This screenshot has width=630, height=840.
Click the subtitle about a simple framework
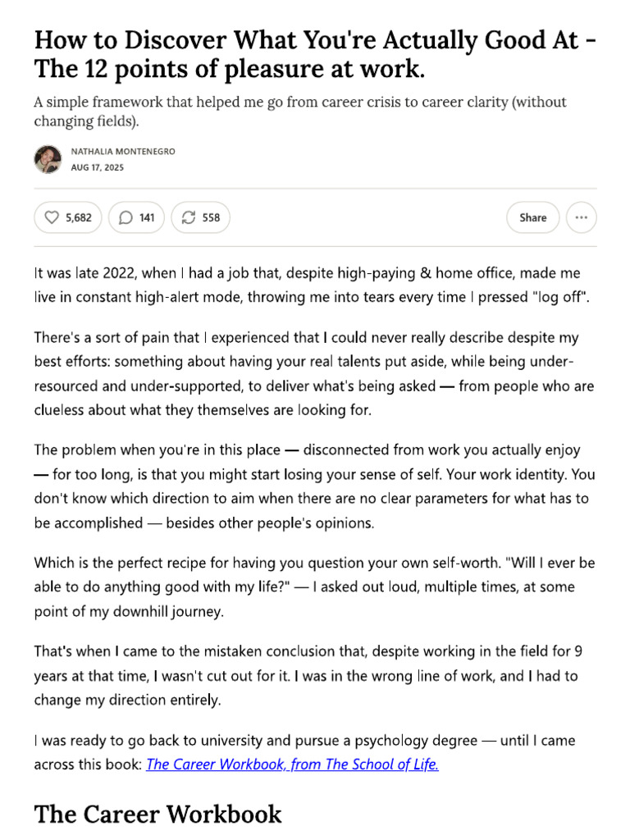coord(300,112)
